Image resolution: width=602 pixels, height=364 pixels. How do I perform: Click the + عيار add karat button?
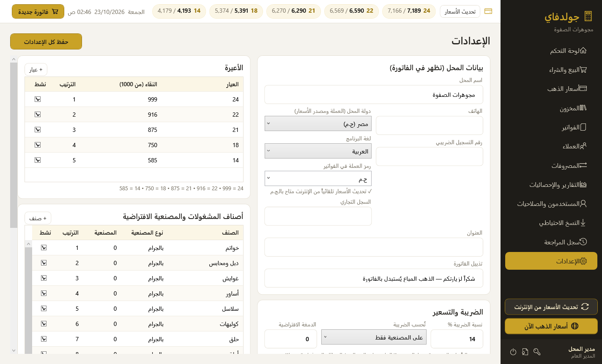tap(36, 69)
